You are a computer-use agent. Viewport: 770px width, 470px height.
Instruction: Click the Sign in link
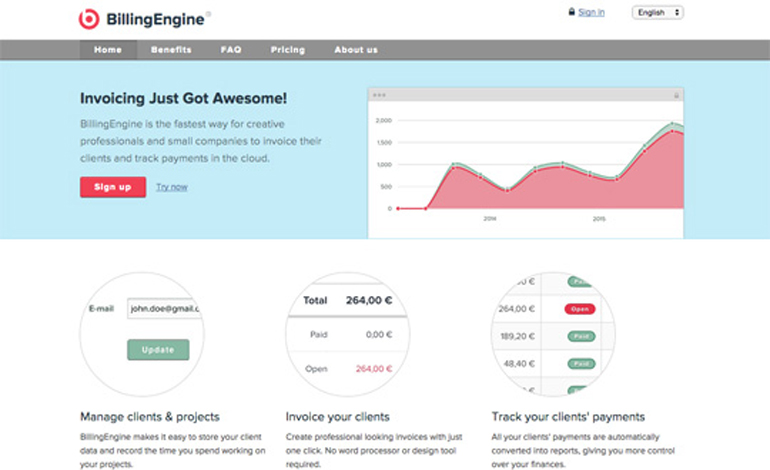pyautogui.click(x=591, y=12)
